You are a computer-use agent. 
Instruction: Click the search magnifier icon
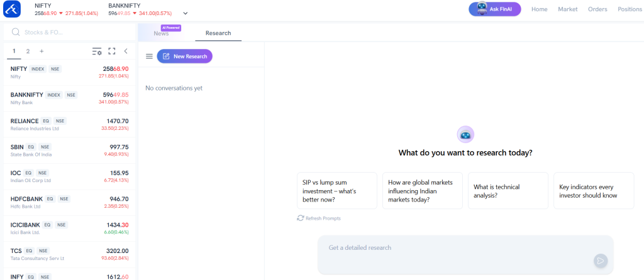(16, 32)
